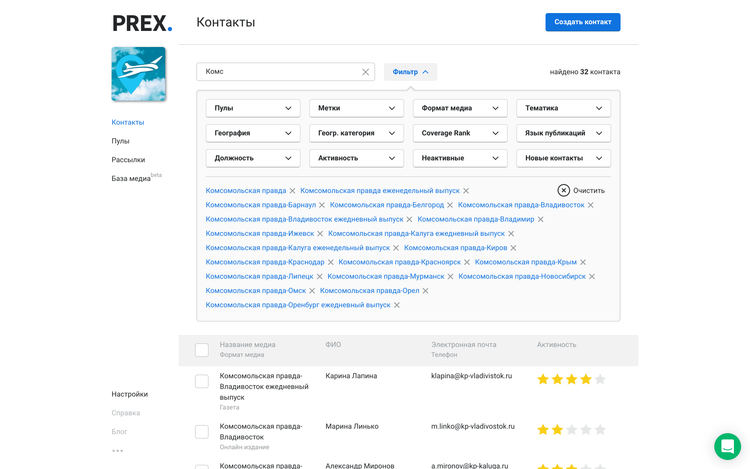Click Марина Линько's star rating
Viewport: 750px width, 469px height.
pyautogui.click(x=572, y=430)
